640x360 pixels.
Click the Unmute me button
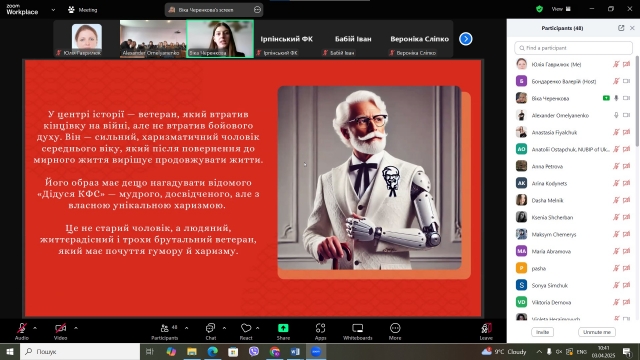(597, 332)
